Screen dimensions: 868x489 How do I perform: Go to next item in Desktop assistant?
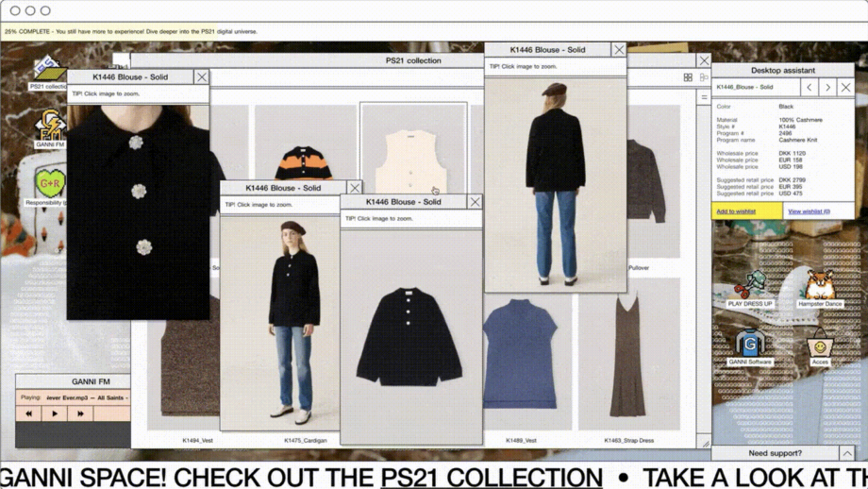(827, 88)
